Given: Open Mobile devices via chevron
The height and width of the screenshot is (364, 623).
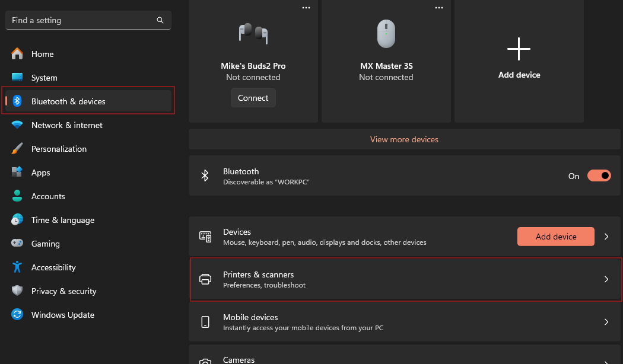Looking at the screenshot, I should click(606, 322).
